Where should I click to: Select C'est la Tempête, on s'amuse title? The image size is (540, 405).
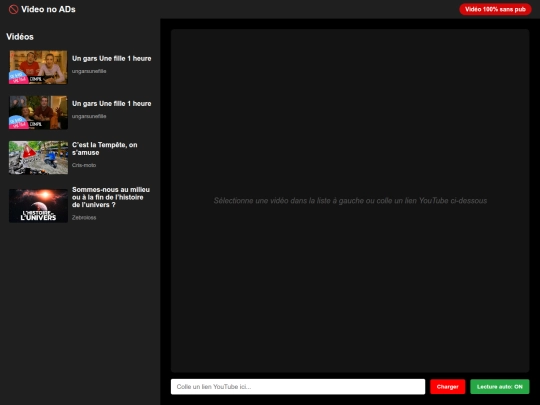tap(105, 148)
